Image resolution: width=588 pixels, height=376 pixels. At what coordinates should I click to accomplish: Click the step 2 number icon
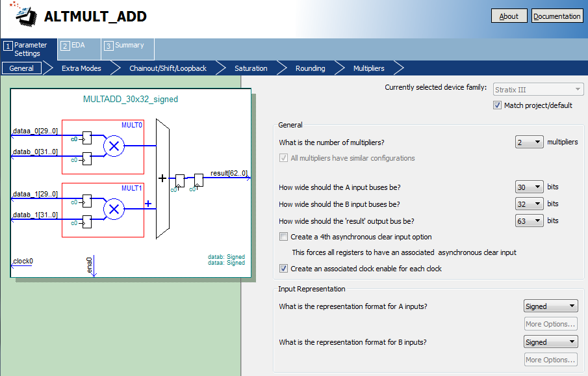(x=65, y=46)
